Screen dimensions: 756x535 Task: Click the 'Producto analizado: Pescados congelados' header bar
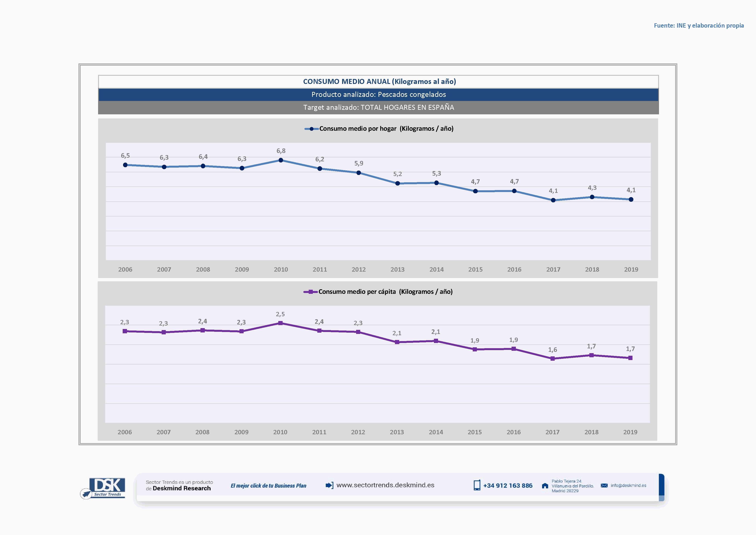point(378,94)
